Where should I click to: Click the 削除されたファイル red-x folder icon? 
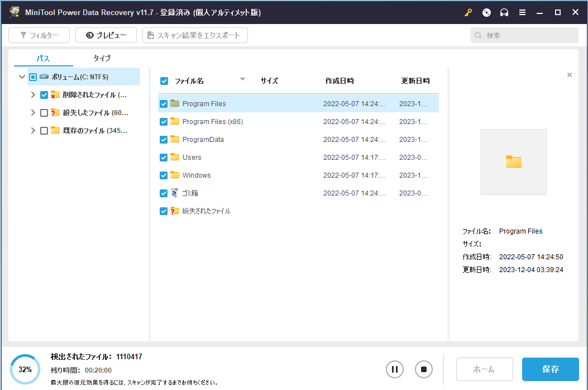click(55, 94)
